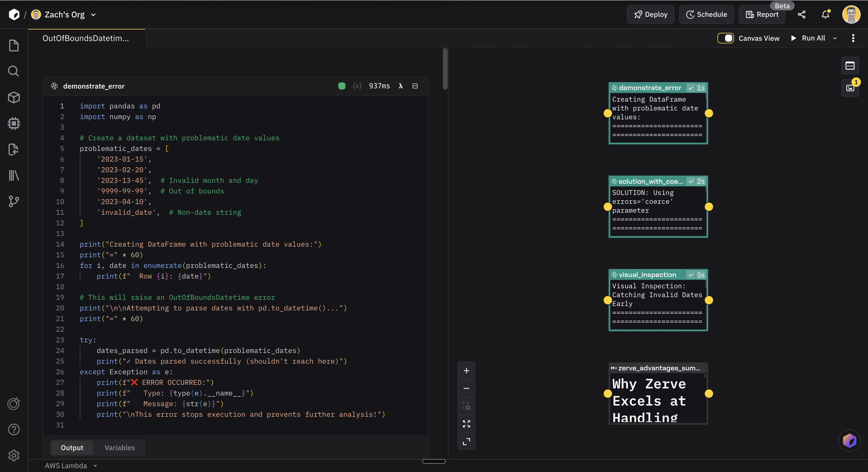Screen dimensions: 868x472
Task: Open the user profile avatar
Action: [x=851, y=14]
